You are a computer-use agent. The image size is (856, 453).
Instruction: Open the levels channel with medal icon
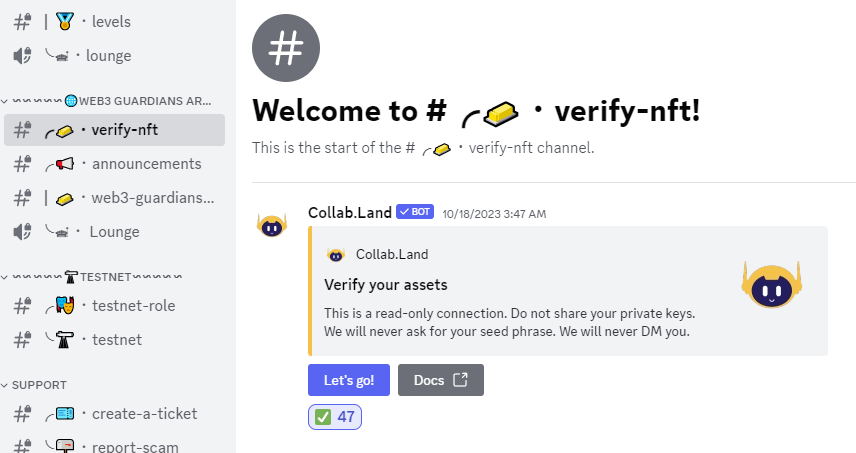coord(114,22)
